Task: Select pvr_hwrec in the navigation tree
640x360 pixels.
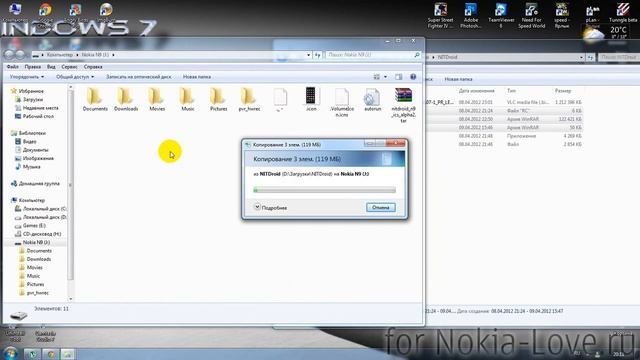Action: pyautogui.click(x=38, y=293)
